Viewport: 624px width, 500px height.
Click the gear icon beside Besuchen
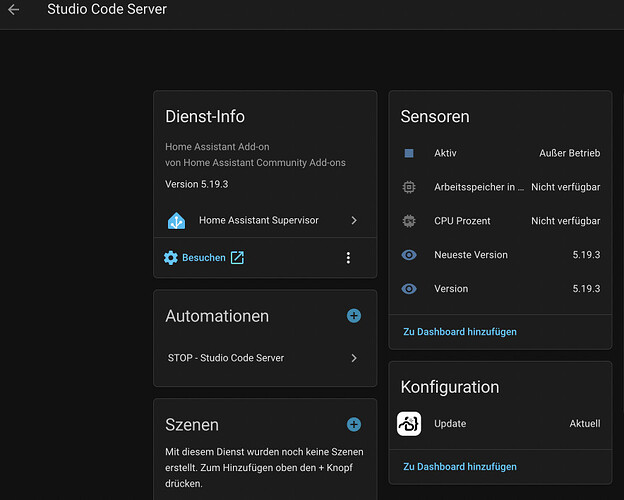pyautogui.click(x=171, y=258)
